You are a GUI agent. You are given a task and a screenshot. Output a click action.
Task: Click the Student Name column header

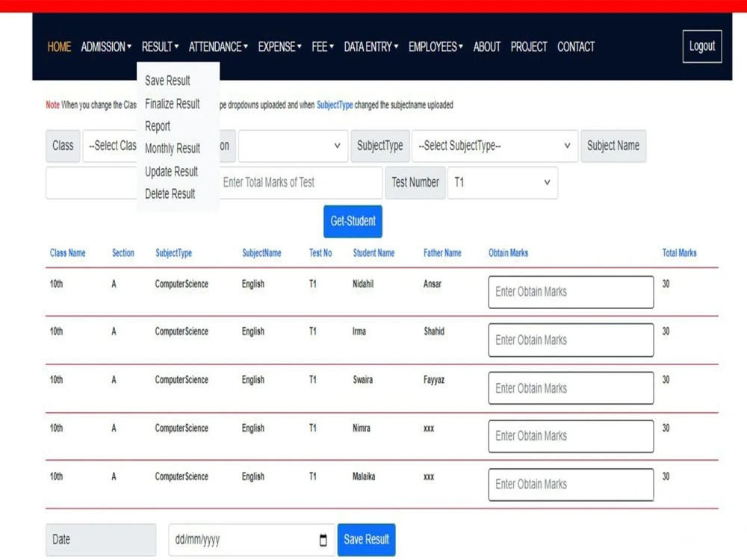(x=373, y=253)
